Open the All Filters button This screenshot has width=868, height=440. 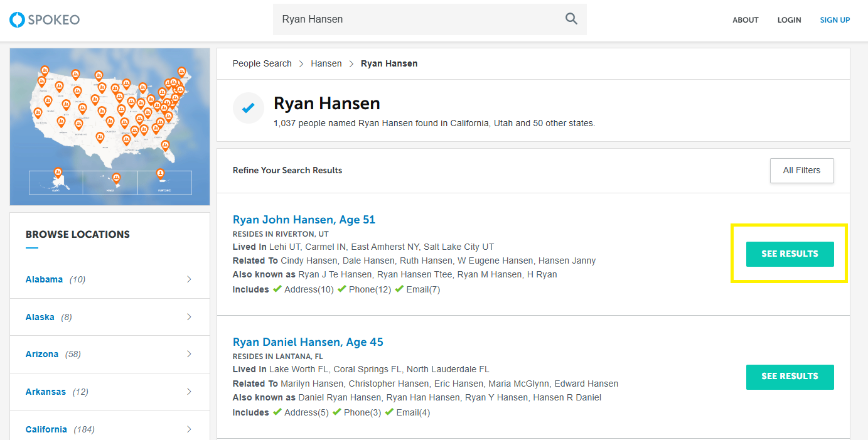pyautogui.click(x=801, y=170)
